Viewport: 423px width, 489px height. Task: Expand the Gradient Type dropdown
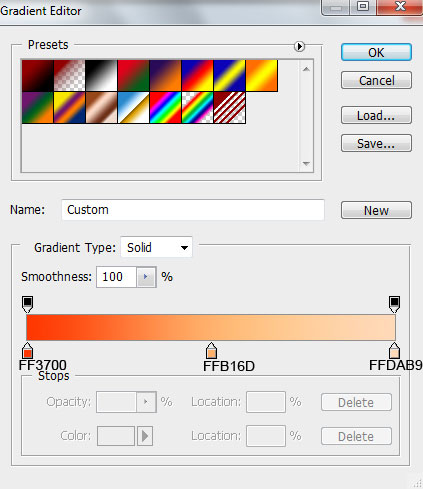[156, 247]
